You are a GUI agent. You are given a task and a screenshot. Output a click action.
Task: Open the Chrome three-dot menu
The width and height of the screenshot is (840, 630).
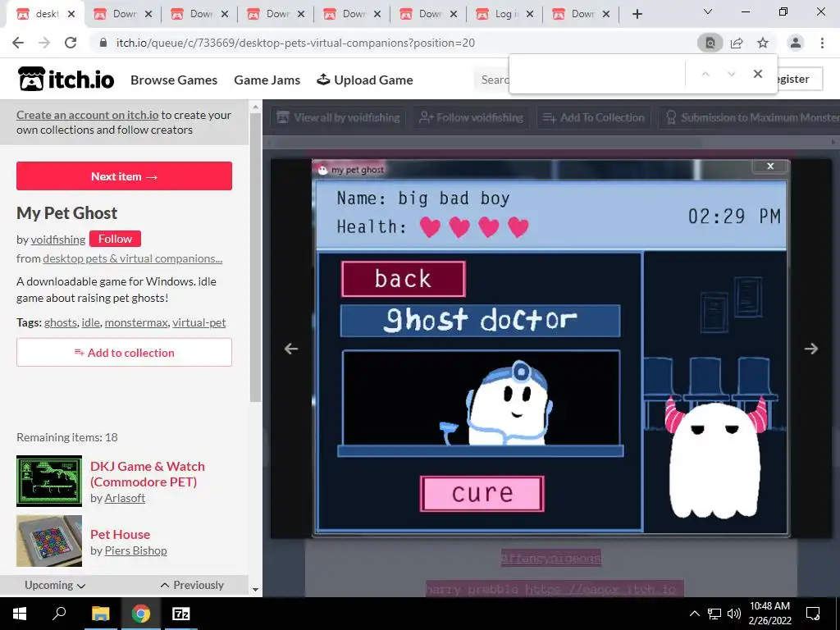[822, 43]
